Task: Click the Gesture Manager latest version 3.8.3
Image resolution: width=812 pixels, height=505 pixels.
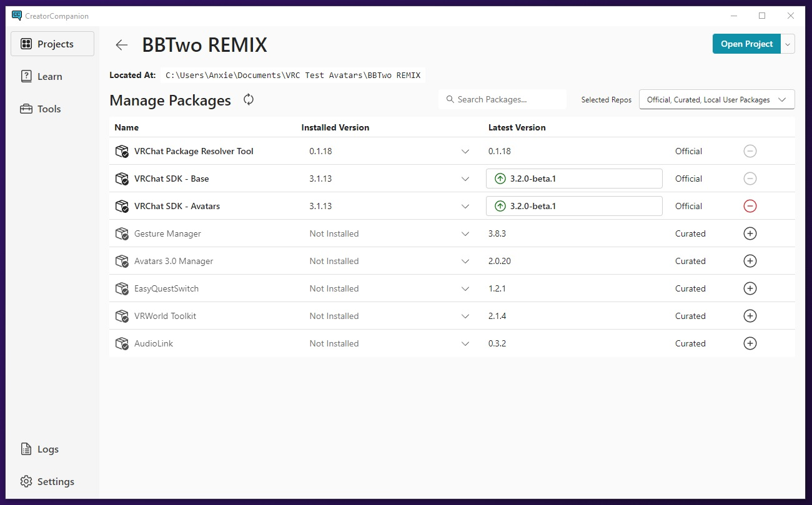Action: pos(498,233)
